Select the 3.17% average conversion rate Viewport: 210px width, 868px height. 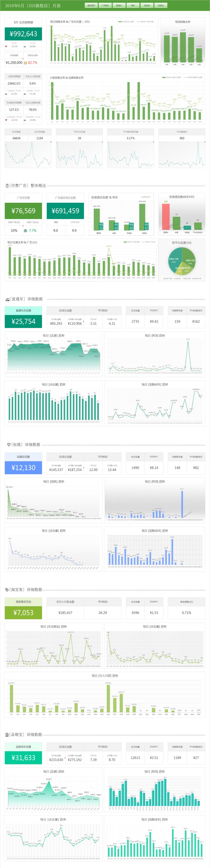[x=131, y=138]
